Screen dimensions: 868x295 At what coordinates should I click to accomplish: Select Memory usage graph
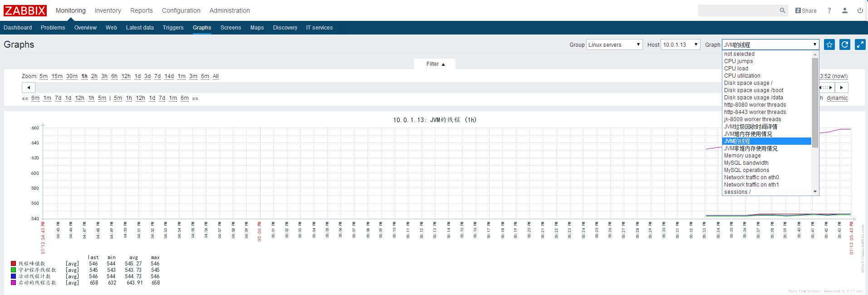pos(767,156)
